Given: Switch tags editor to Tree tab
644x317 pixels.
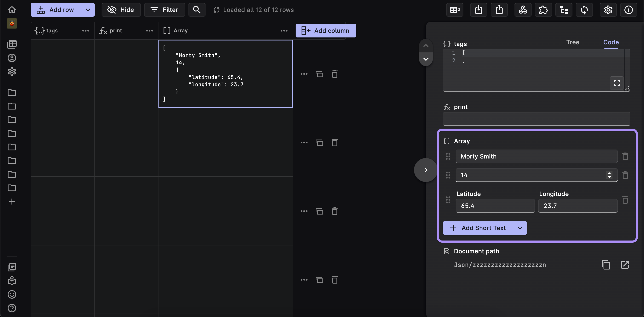Looking at the screenshot, I should 572,42.
